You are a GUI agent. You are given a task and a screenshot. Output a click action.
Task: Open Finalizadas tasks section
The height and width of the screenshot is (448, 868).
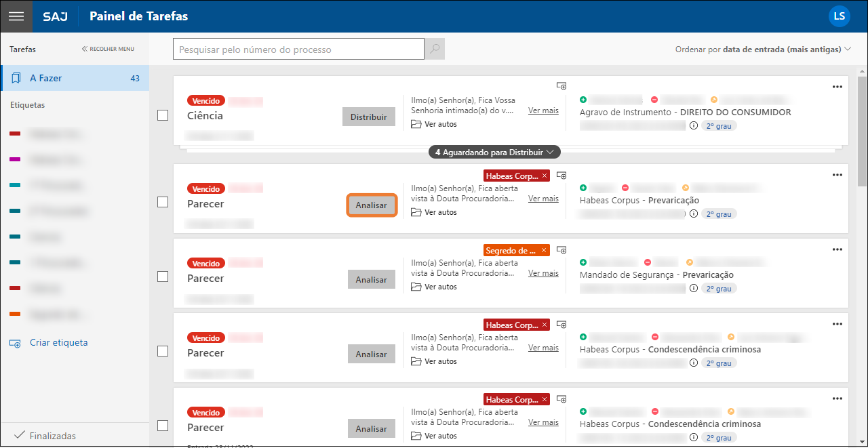click(52, 436)
